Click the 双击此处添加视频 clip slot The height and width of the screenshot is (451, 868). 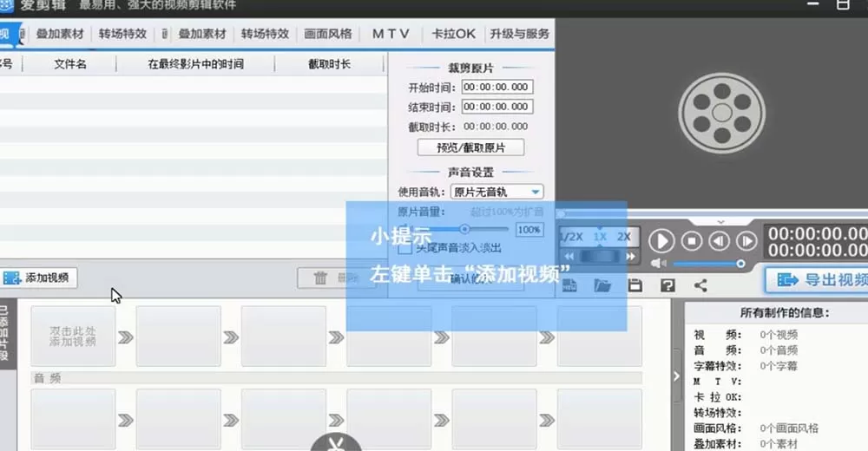point(73,337)
